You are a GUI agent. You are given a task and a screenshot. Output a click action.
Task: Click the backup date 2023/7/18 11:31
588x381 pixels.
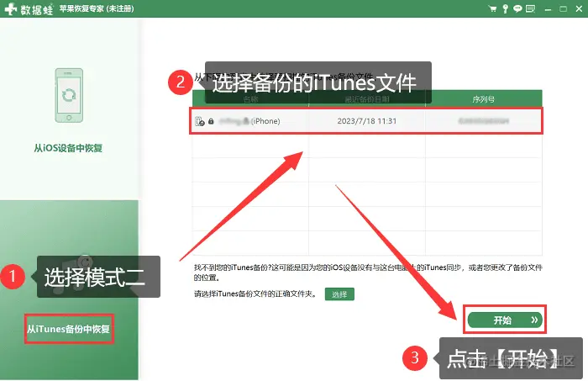point(366,121)
